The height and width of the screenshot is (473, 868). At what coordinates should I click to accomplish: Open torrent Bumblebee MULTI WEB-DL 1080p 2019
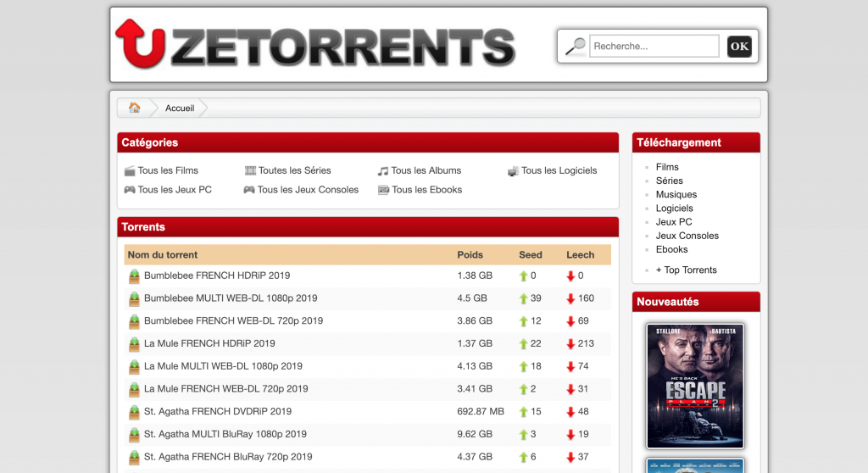pos(231,298)
